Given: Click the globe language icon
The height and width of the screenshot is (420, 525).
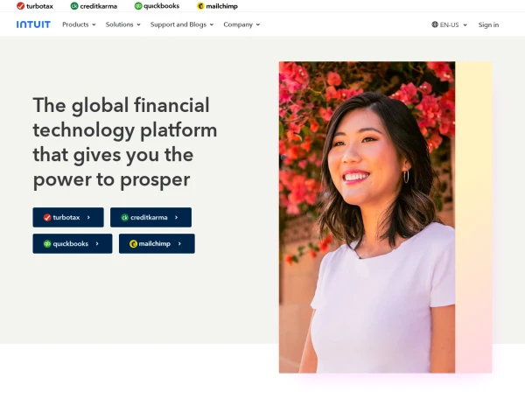Looking at the screenshot, I should (435, 24).
